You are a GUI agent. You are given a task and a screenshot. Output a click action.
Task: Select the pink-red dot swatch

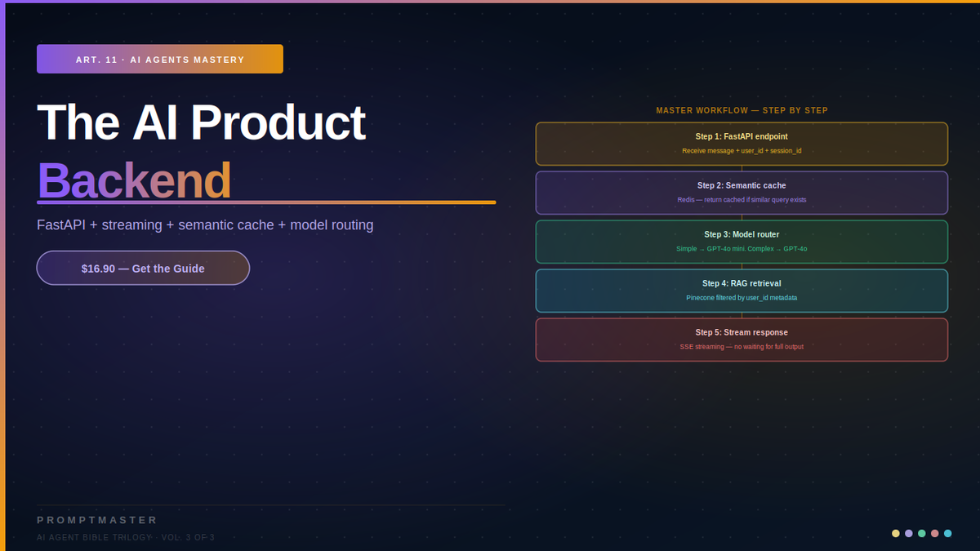(x=935, y=533)
